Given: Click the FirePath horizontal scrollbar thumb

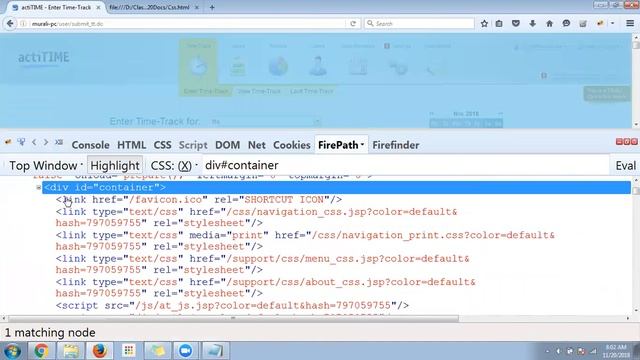Looking at the screenshot, I should pos(233,318).
